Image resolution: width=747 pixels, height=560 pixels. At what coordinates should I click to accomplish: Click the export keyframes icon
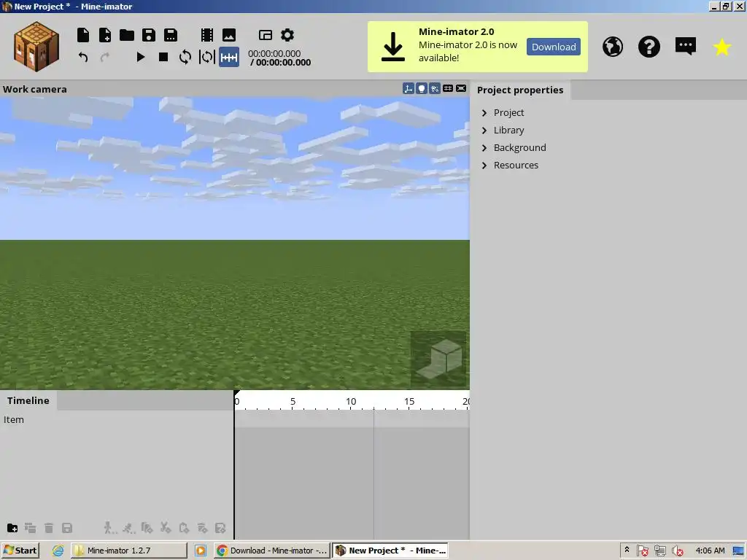coord(220,528)
